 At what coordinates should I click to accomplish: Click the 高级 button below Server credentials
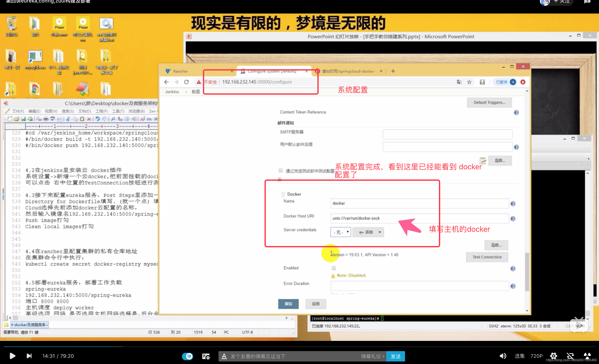pyautogui.click(x=496, y=245)
